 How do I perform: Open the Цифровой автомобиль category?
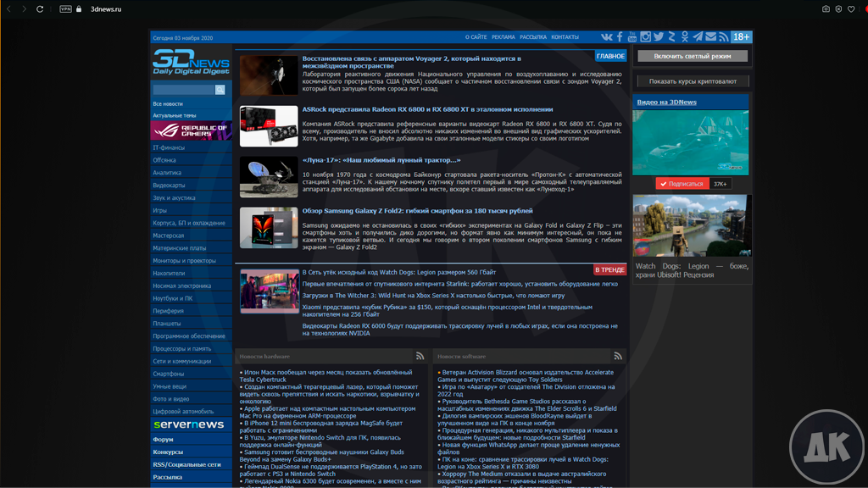pyautogui.click(x=183, y=412)
